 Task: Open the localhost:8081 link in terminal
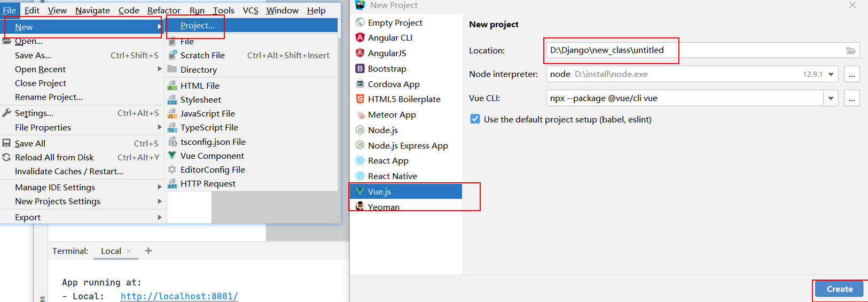click(179, 296)
